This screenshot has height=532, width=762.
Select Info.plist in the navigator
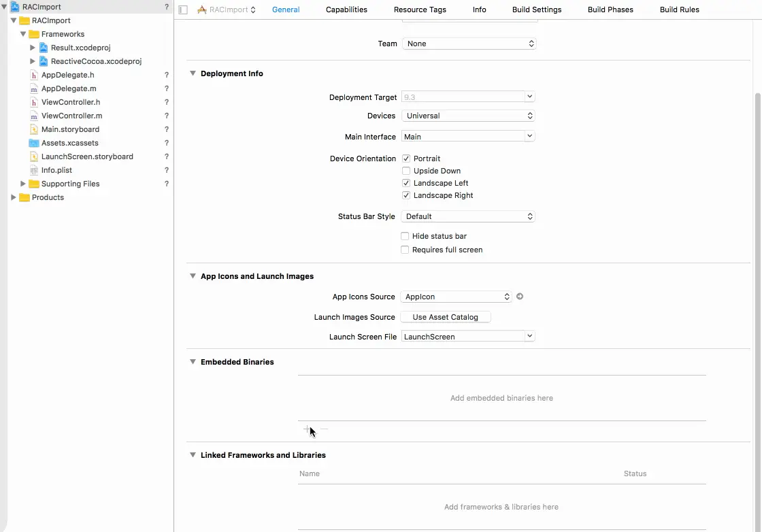pyautogui.click(x=57, y=170)
